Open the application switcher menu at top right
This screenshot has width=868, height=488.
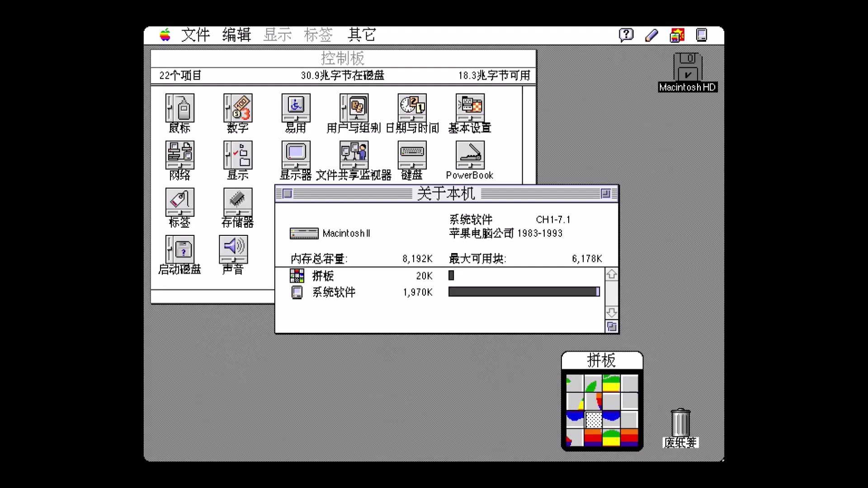click(701, 34)
